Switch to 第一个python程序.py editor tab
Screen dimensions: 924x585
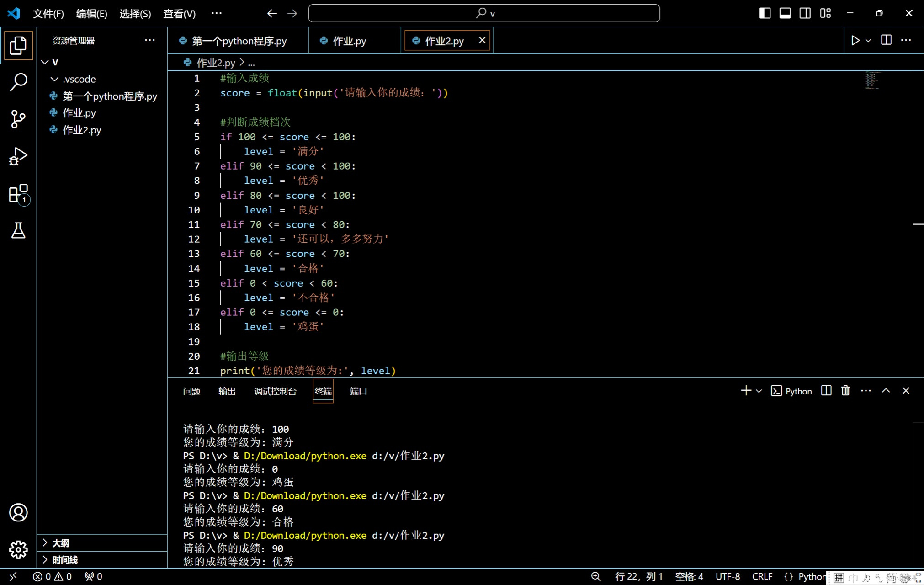pyautogui.click(x=238, y=41)
